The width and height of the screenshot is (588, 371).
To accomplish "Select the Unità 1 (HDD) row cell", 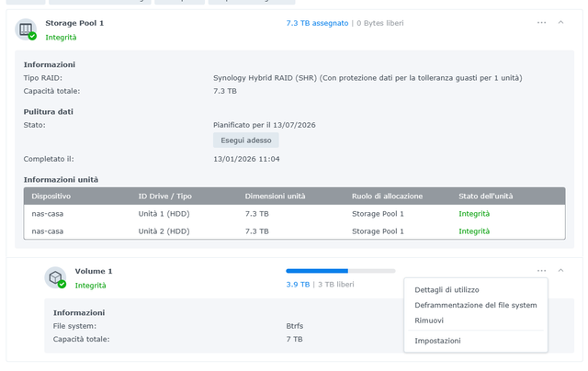I will pos(164,214).
